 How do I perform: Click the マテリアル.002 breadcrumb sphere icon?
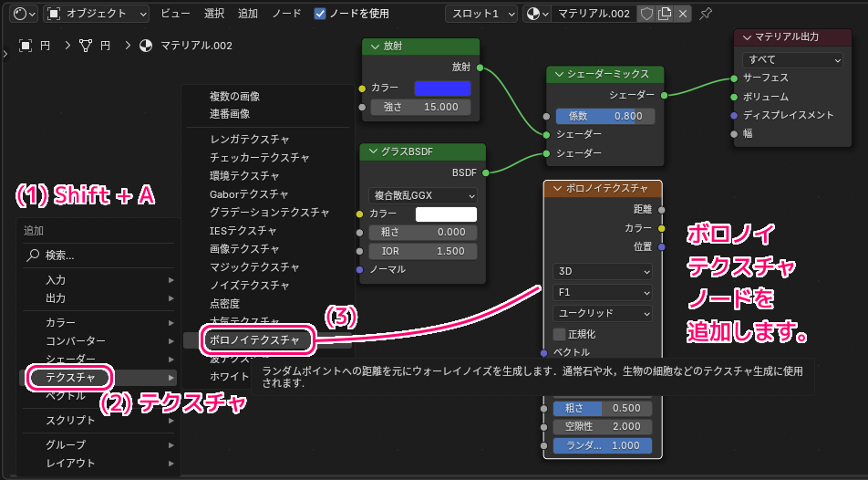[x=146, y=46]
